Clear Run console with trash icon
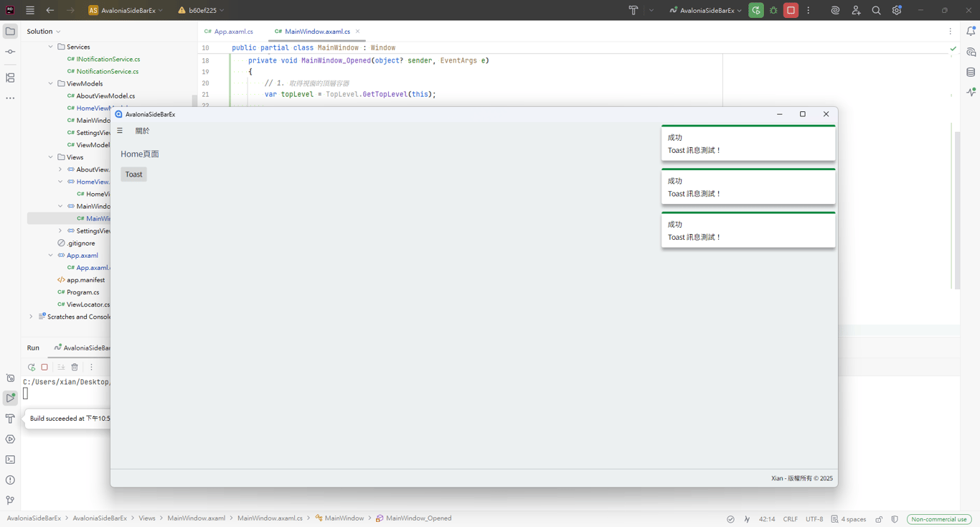The width and height of the screenshot is (980, 527). (x=75, y=367)
